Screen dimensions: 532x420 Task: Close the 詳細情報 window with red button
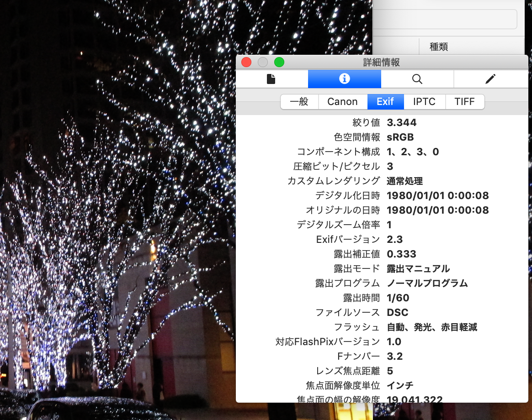(246, 63)
